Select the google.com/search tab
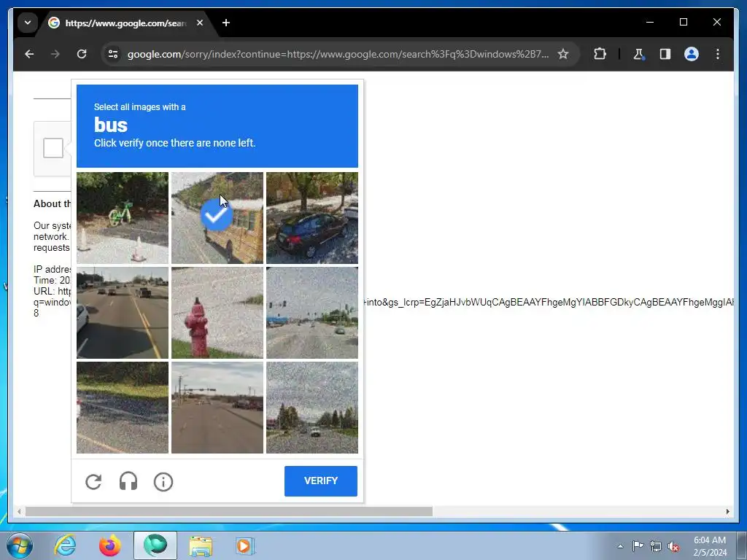 click(x=126, y=23)
